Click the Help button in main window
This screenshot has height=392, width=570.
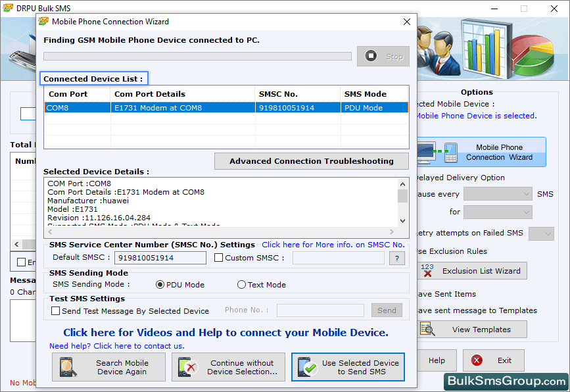(437, 360)
